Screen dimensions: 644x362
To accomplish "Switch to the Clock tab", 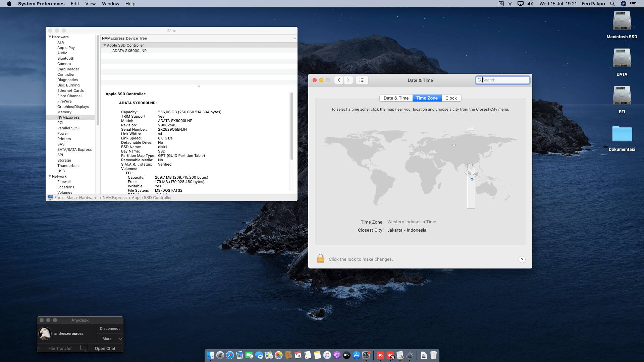I will 451,98.
